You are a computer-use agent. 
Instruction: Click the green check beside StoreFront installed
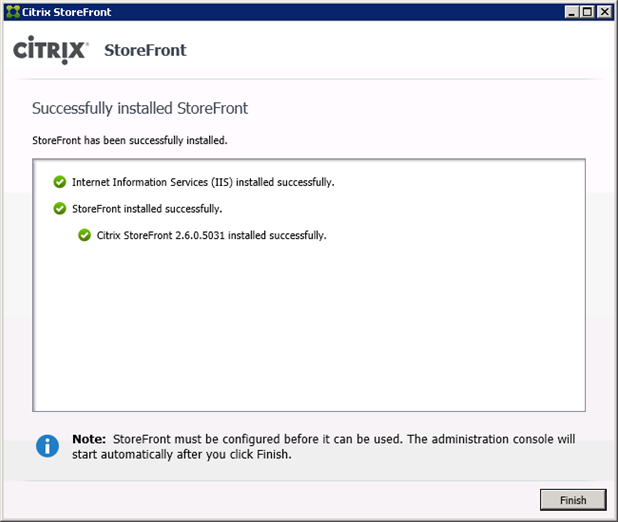pyautogui.click(x=60, y=209)
